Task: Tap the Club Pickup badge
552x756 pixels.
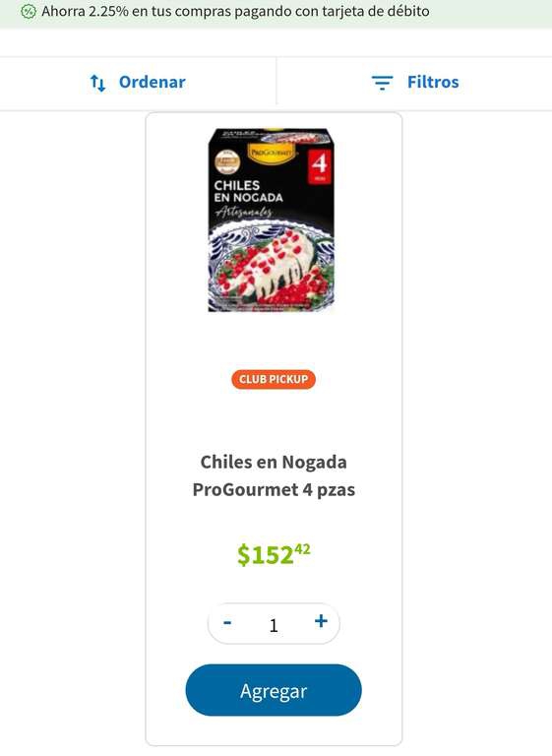Action: pyautogui.click(x=274, y=379)
